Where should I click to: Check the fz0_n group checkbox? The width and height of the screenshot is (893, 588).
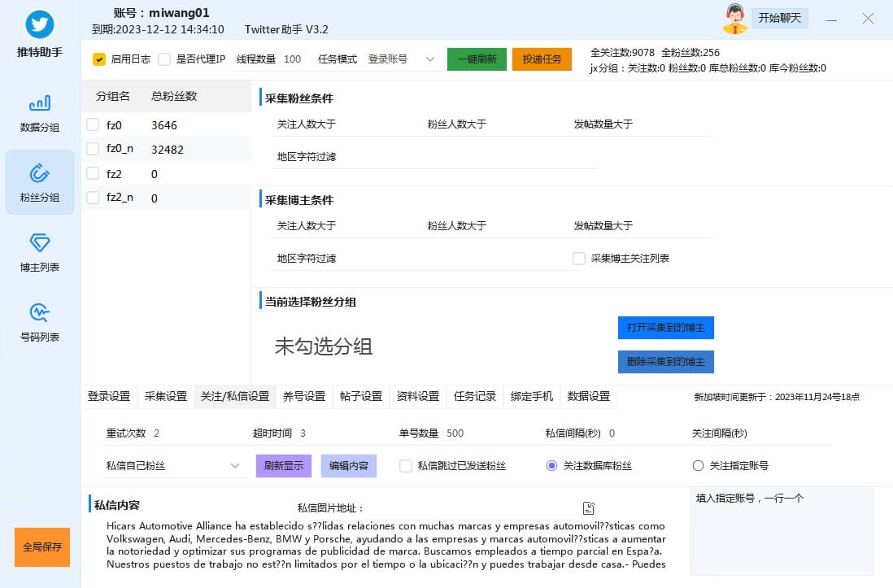click(93, 150)
